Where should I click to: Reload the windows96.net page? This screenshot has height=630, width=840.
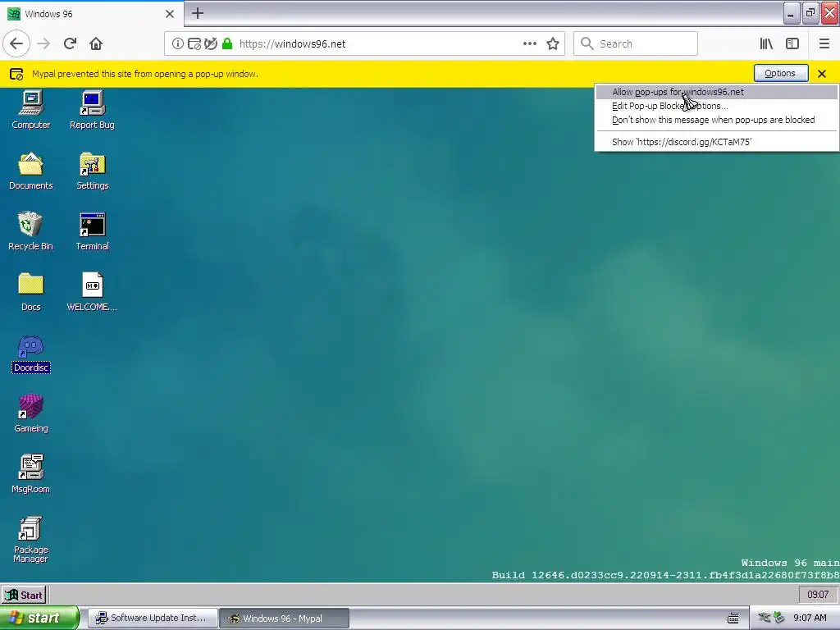coord(70,43)
